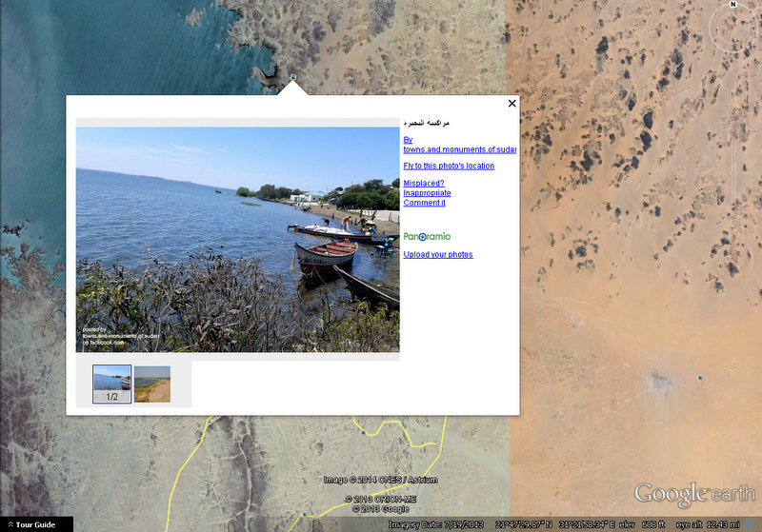Flag the photo via 'Inappropriate' link
Viewport: 762px width, 532px height.
click(x=427, y=193)
